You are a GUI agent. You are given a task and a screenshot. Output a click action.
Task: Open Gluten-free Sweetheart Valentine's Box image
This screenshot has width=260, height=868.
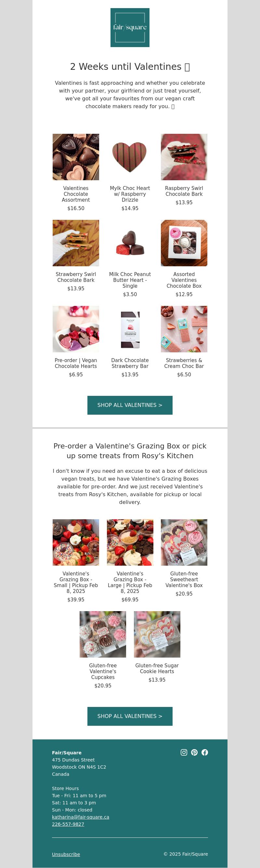pyautogui.click(x=184, y=543)
